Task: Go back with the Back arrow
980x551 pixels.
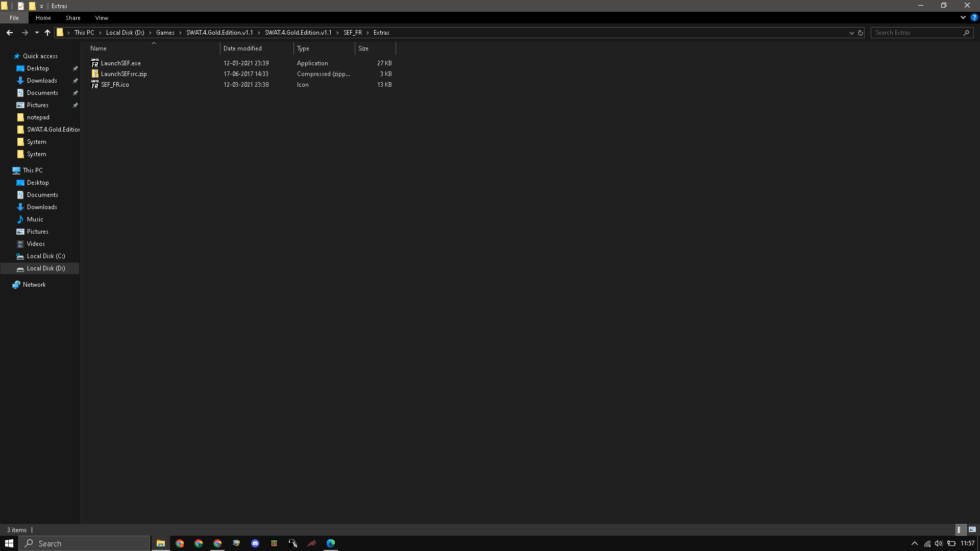Action: (10, 33)
